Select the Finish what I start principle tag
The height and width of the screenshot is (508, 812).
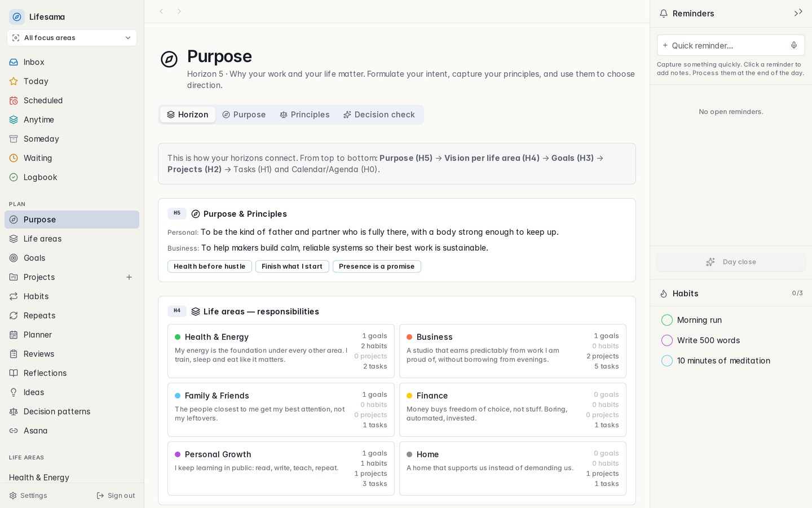292,266
